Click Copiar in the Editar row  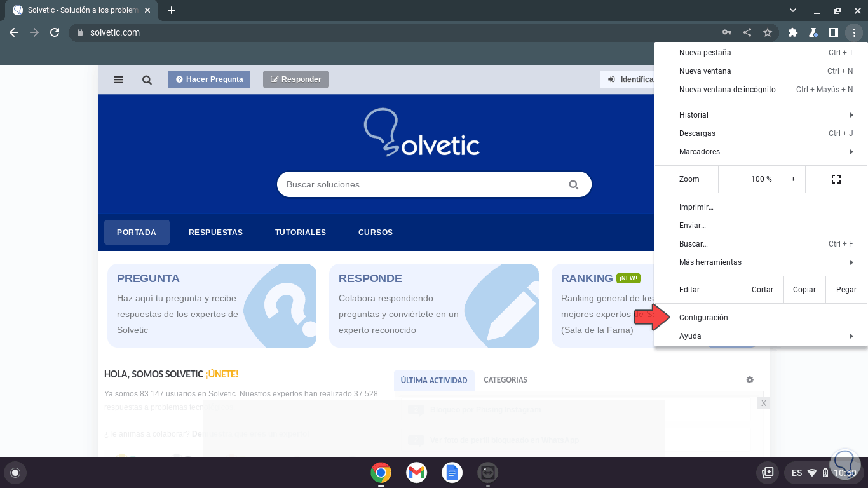804,290
